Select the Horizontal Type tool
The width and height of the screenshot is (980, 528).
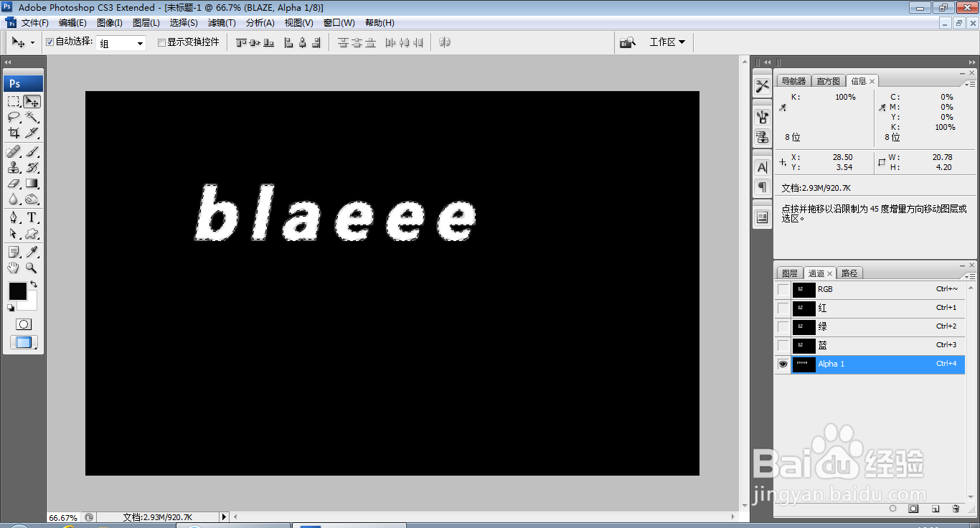point(32,217)
